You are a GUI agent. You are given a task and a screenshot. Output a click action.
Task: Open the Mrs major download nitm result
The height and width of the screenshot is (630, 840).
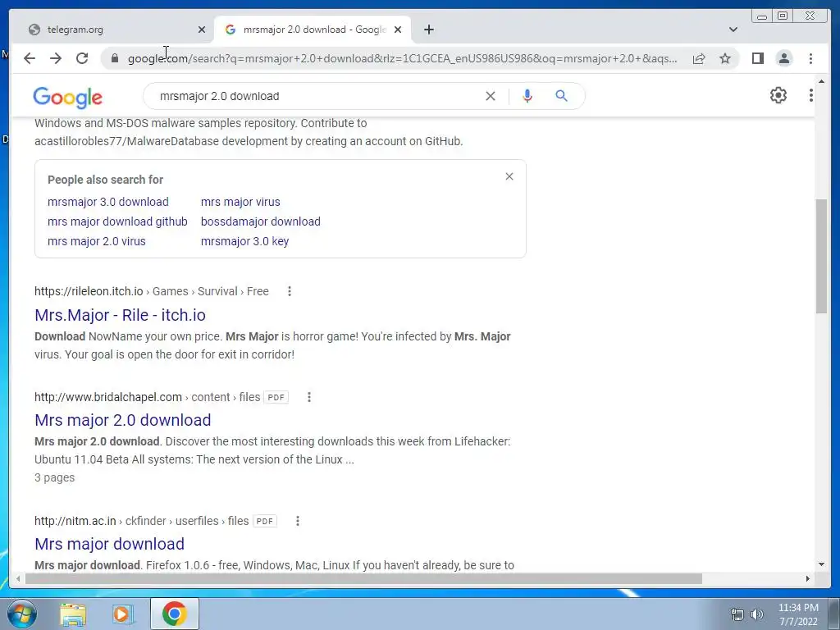coord(109,544)
